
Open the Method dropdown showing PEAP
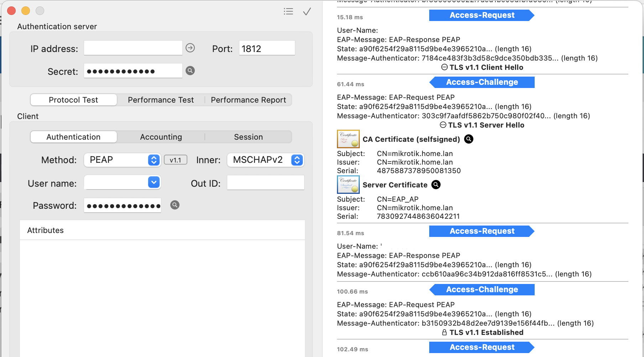click(123, 160)
